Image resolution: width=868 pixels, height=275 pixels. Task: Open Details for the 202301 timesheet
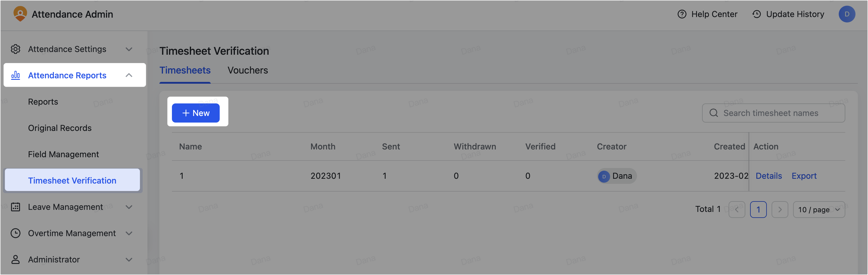coord(769,176)
